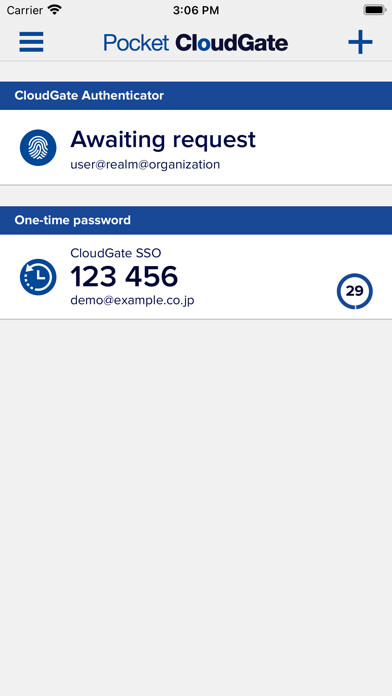Tap the blank area below the password row

(196, 506)
